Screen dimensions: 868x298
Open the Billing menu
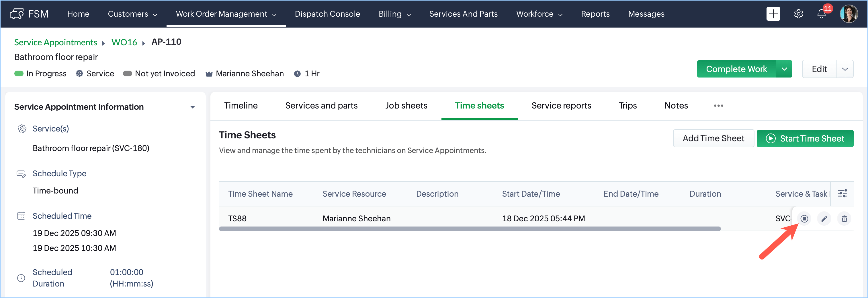pos(394,14)
